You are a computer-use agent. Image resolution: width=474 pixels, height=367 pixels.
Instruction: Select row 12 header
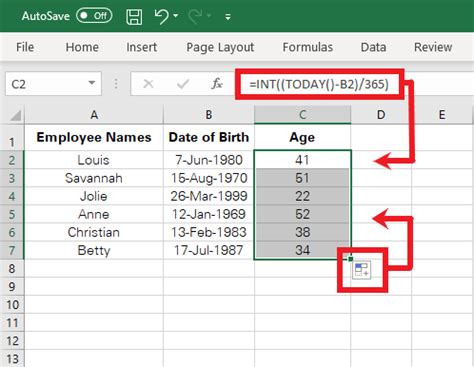(x=12, y=341)
